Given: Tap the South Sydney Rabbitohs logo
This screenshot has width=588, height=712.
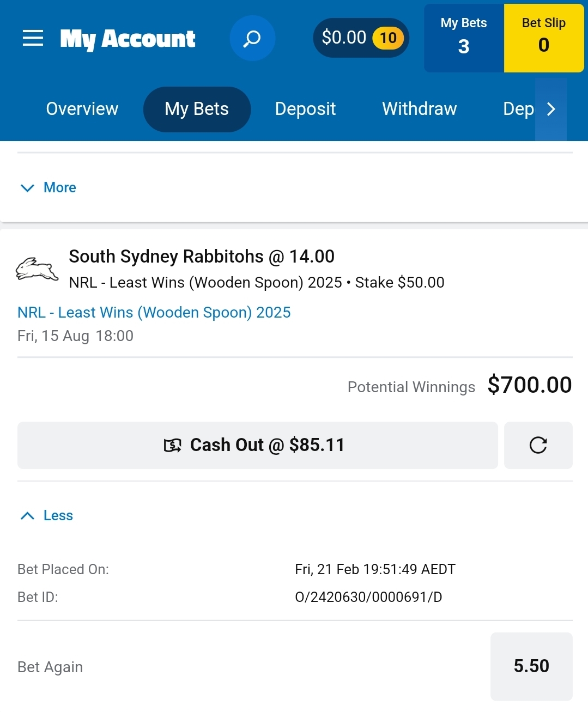Looking at the screenshot, I should click(37, 269).
